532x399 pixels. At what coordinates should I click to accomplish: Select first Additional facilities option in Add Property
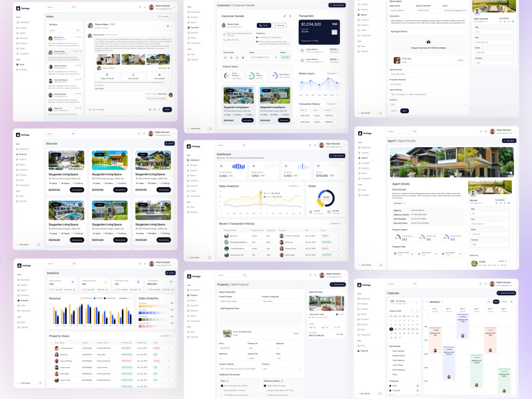(x=265, y=386)
